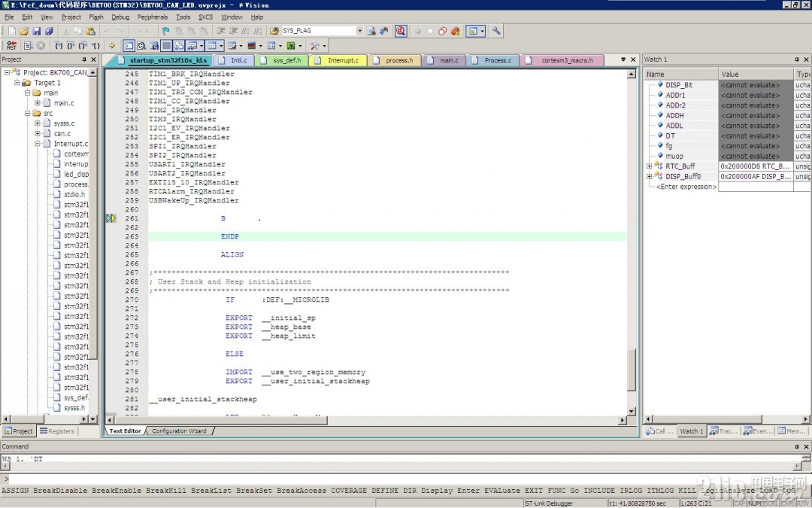Open the Watch windows dropdown arrow
This screenshot has width=812, height=508.
pos(201,46)
